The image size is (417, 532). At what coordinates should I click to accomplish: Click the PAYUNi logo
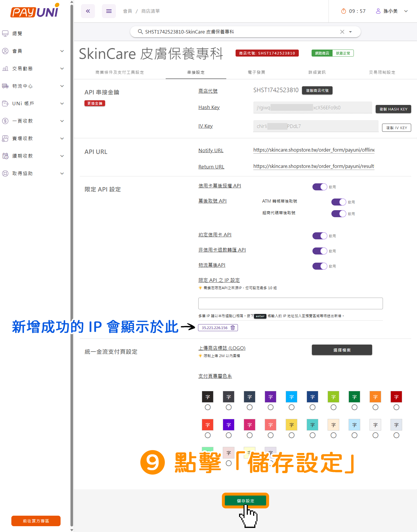pyautogui.click(x=35, y=11)
